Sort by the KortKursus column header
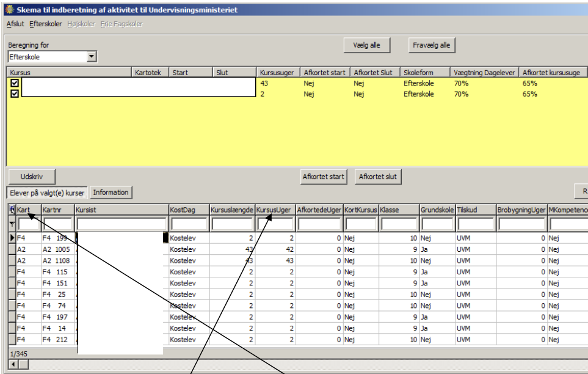The height and width of the screenshot is (374, 588). 361,210
